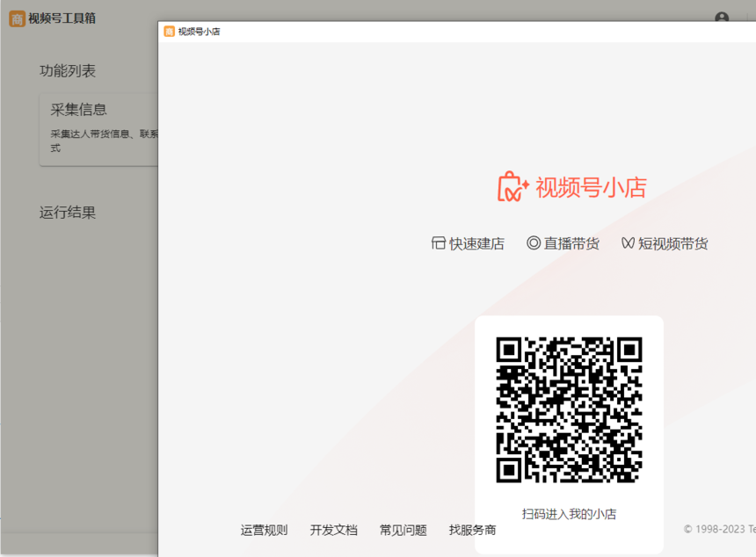Click the 1998-2023 copyright notice

719,529
